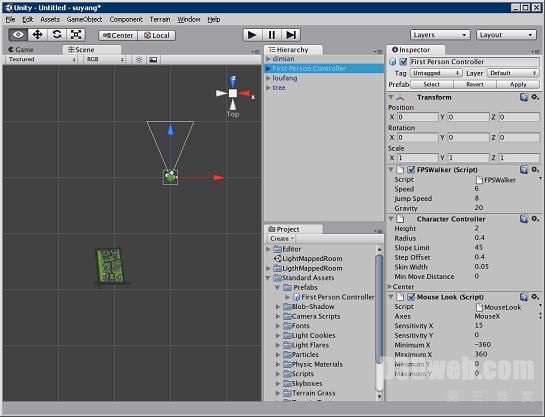Click the prefab Select button
The width and height of the screenshot is (545, 417).
(432, 84)
